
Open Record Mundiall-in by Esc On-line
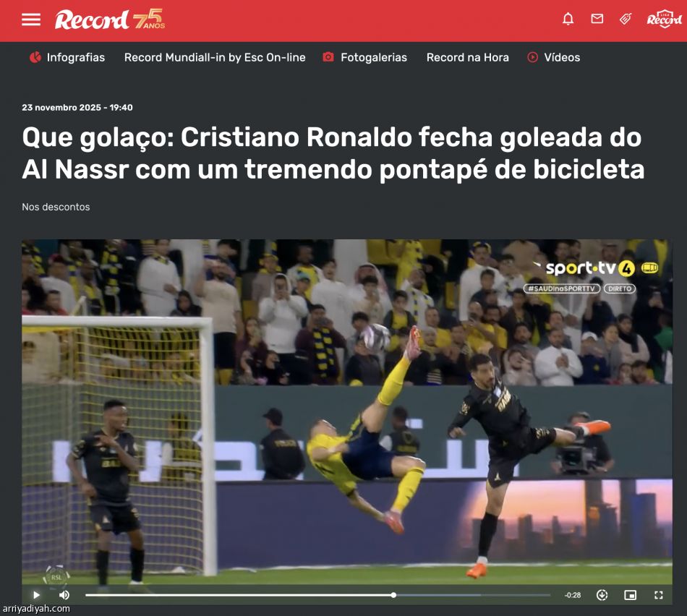[215, 57]
